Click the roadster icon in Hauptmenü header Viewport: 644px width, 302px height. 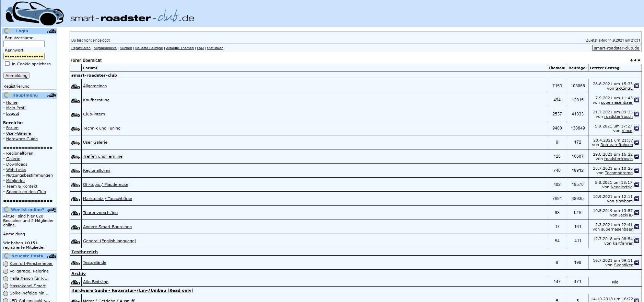52,95
